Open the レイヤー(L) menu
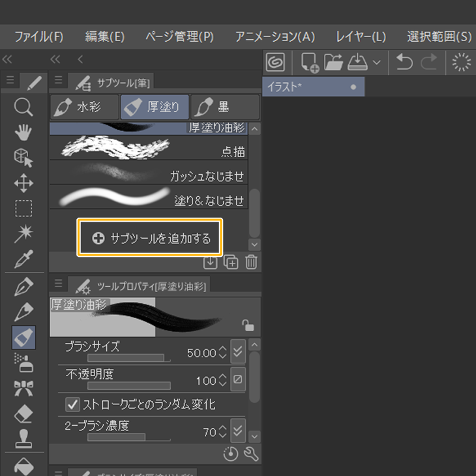Viewport: 476px width, 476px height. coord(361,37)
